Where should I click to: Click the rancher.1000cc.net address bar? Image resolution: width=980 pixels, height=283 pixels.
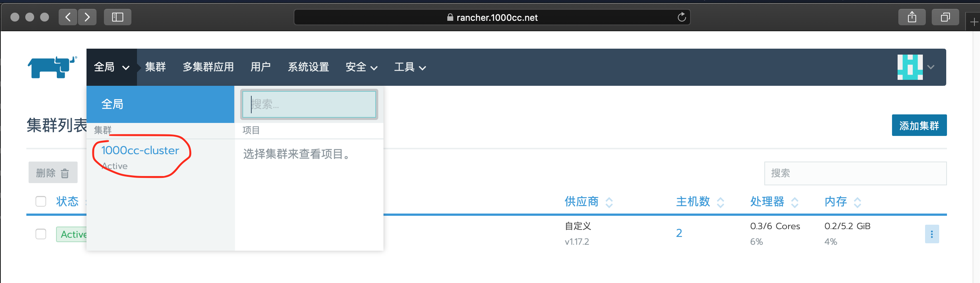(492, 17)
